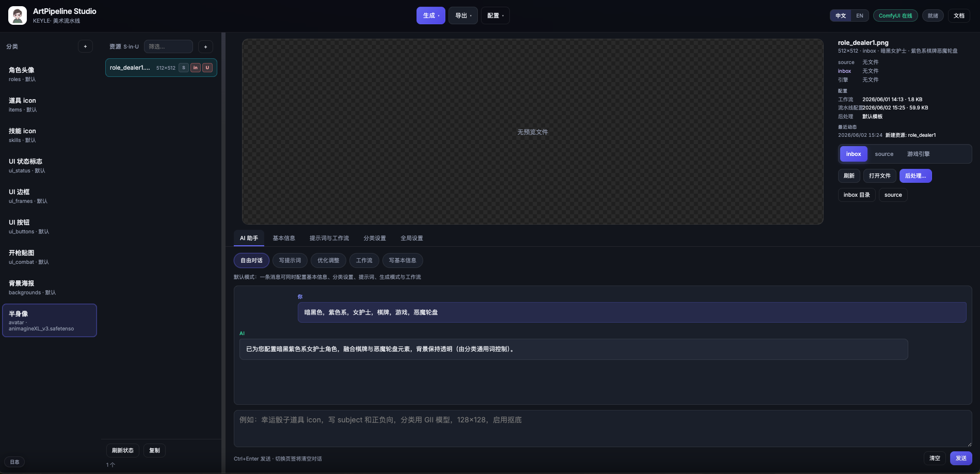Toggle the in badge on role_dealer1
This screenshot has height=474, width=980.
point(196,68)
